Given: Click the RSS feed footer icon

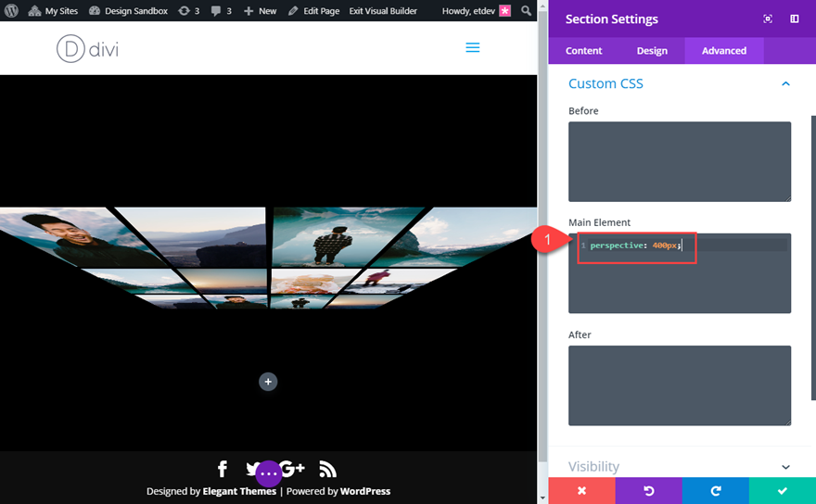Looking at the screenshot, I should click(327, 469).
